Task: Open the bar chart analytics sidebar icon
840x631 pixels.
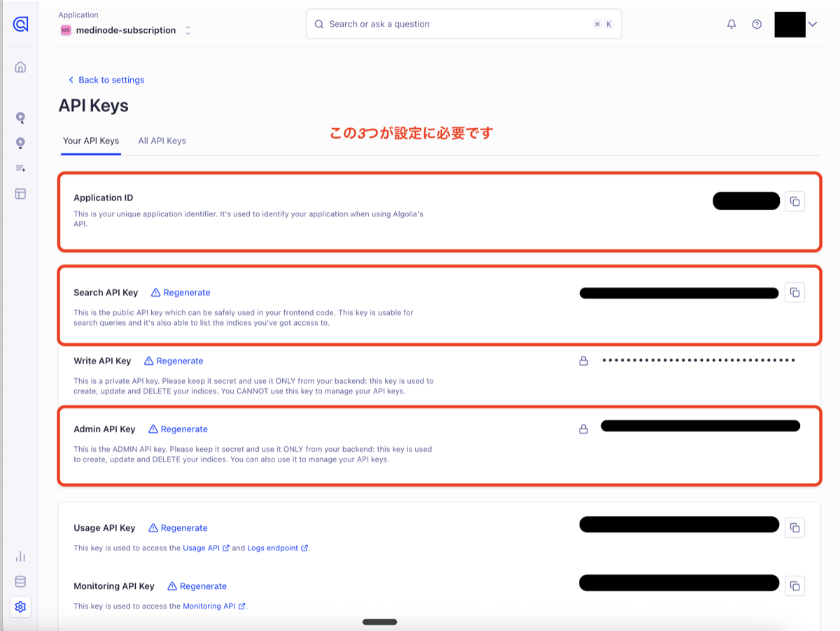Action: [20, 556]
